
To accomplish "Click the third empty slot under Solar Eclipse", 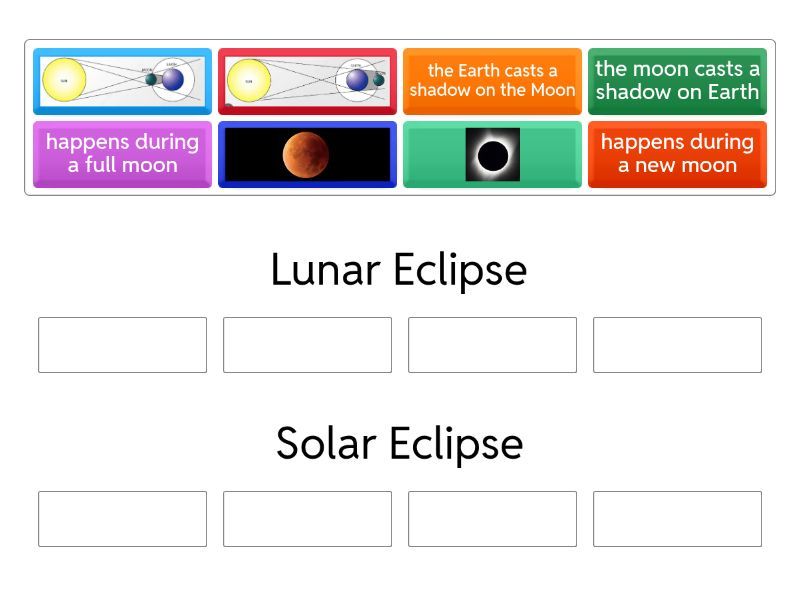I will [x=492, y=519].
